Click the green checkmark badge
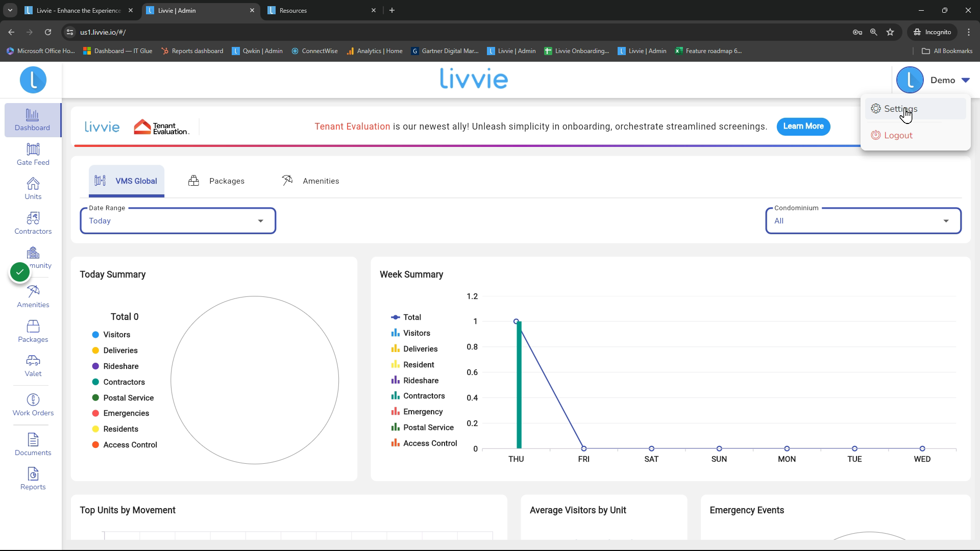Viewport: 980px width, 551px height. [x=20, y=272]
